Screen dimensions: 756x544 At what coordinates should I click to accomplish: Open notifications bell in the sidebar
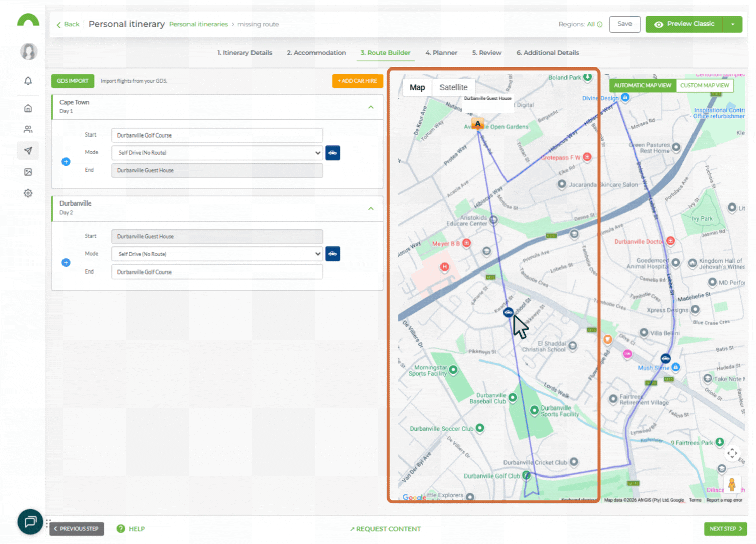point(28,81)
